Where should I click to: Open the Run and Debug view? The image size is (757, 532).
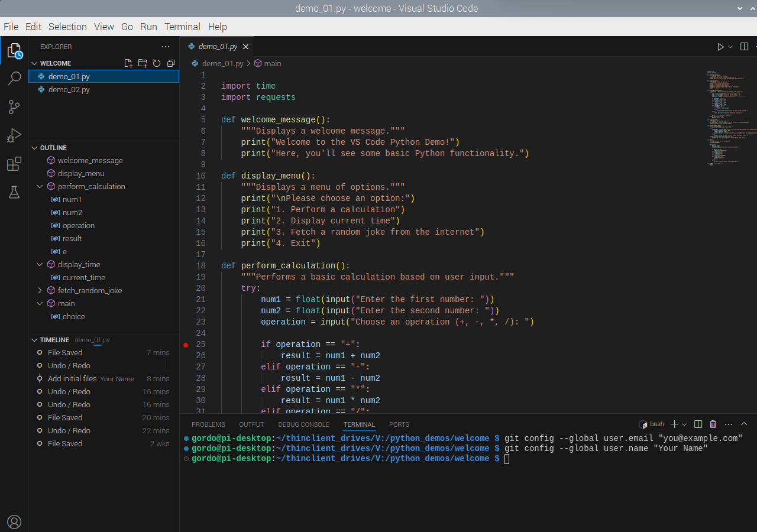coord(14,135)
